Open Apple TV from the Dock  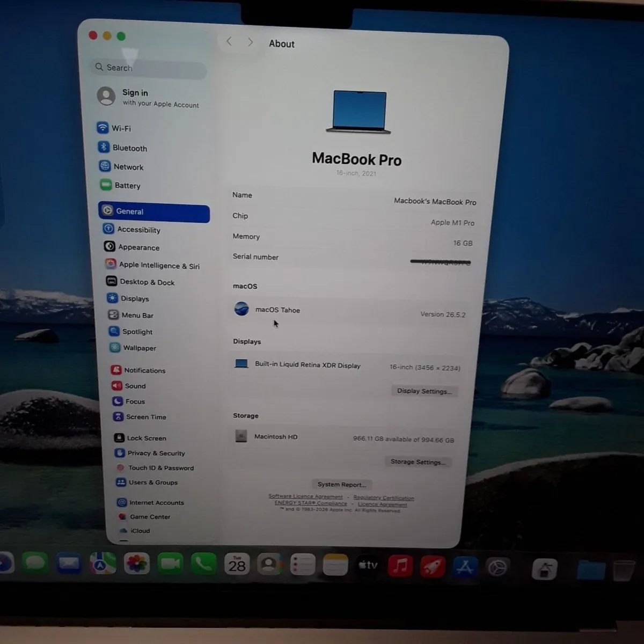click(368, 566)
